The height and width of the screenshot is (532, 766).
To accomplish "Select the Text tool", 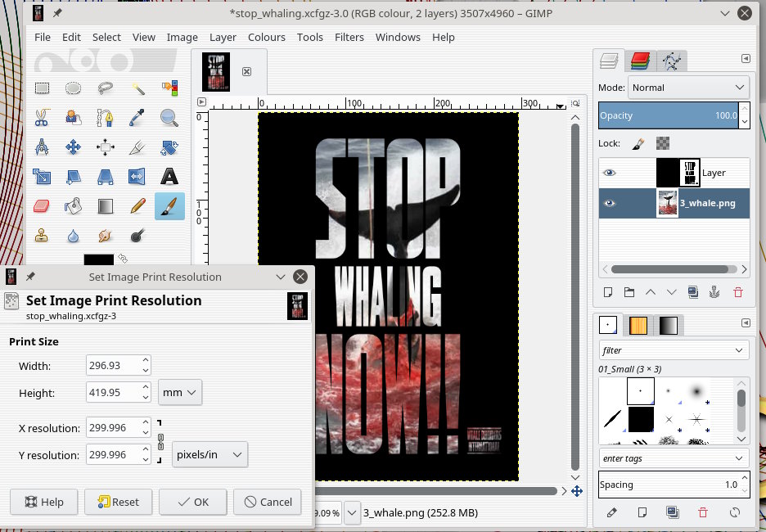I will pyautogui.click(x=169, y=177).
